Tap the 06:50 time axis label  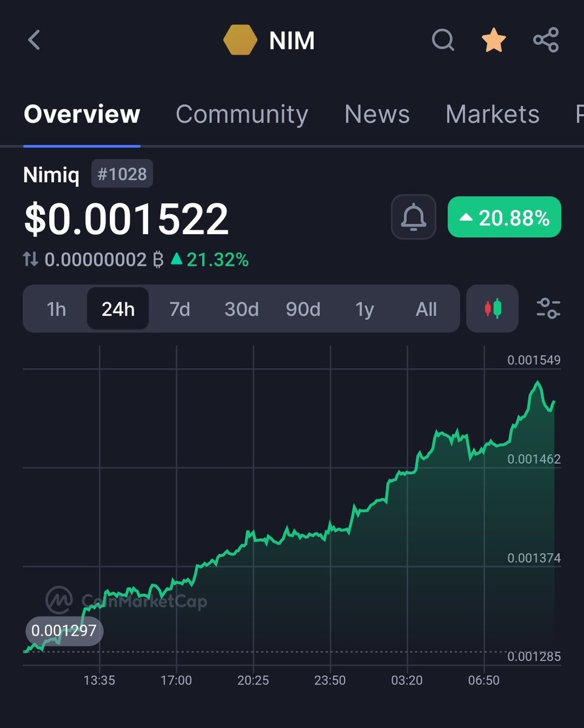(484, 681)
